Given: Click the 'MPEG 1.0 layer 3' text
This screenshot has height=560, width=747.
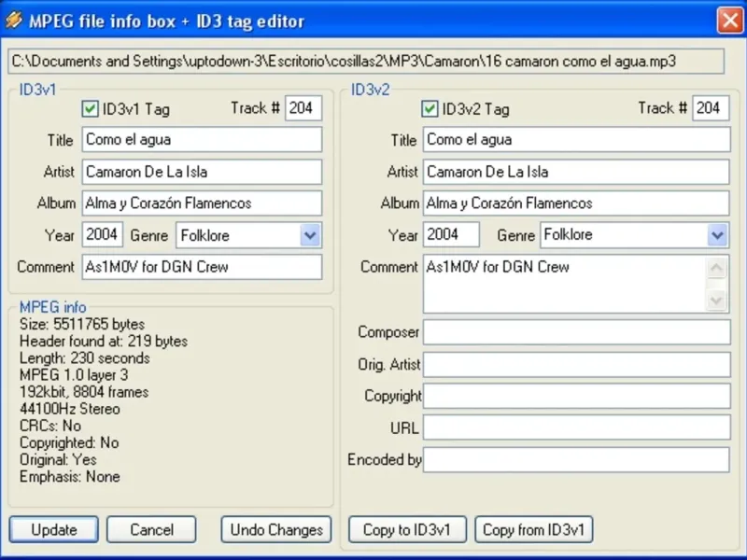Looking at the screenshot, I should pos(74,375).
